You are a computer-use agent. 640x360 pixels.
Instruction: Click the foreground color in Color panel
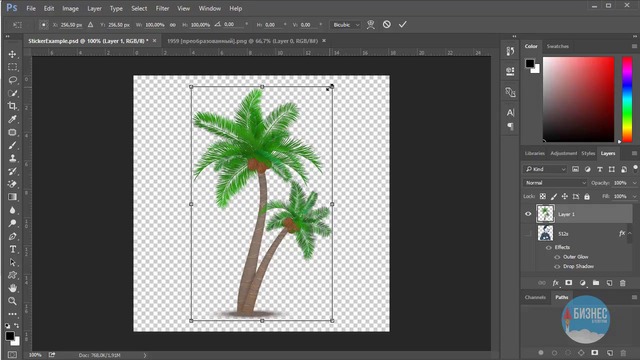point(530,63)
